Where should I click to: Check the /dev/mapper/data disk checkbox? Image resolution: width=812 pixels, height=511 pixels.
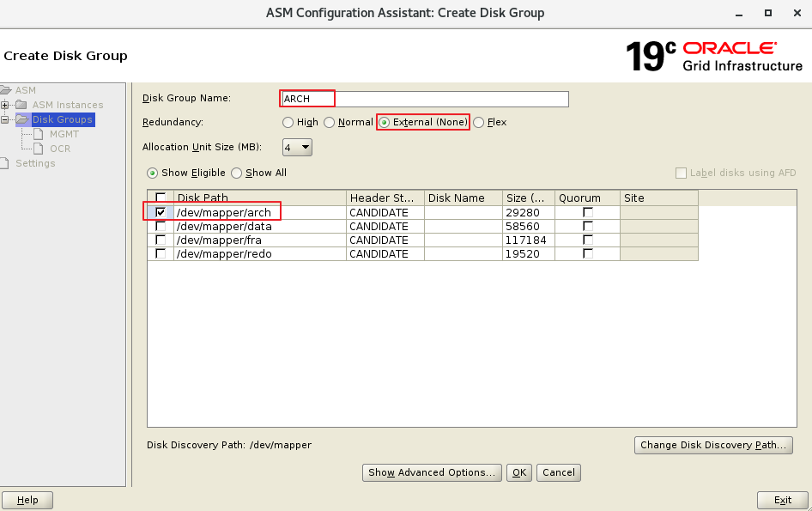point(161,227)
